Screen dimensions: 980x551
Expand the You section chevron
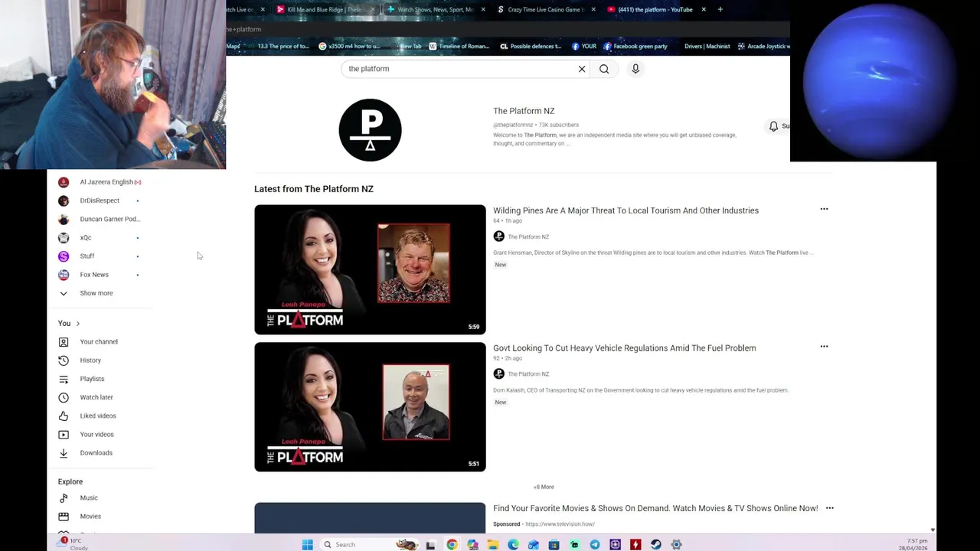(77, 324)
